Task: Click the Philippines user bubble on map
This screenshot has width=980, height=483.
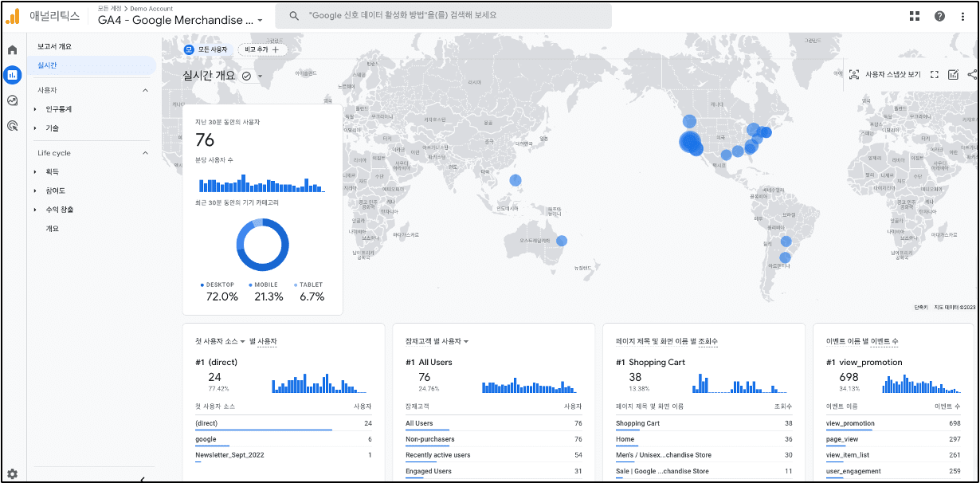Action: pos(515,180)
